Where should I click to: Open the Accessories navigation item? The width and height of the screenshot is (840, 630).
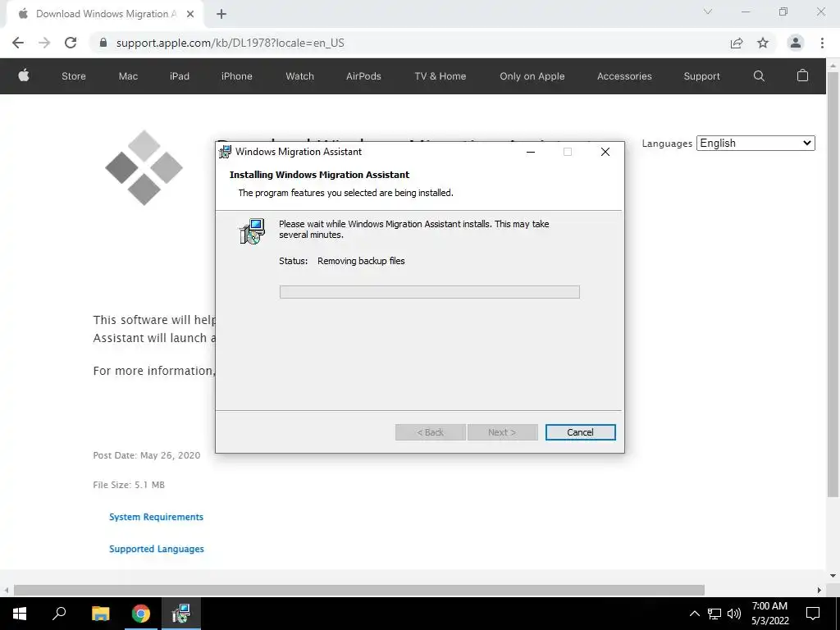[x=624, y=76]
